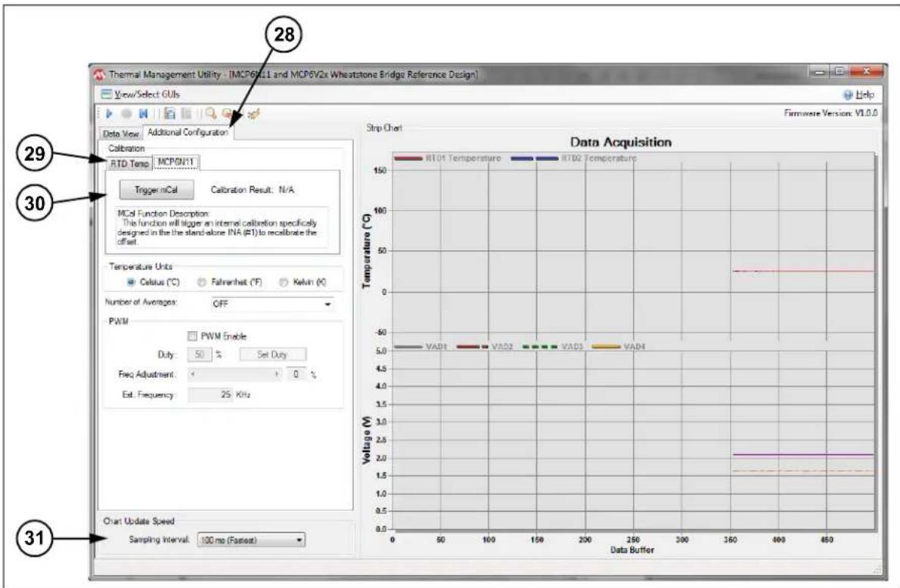Click the Est. Frequency value field
This screenshot has height=588, width=900.
pos(211,395)
